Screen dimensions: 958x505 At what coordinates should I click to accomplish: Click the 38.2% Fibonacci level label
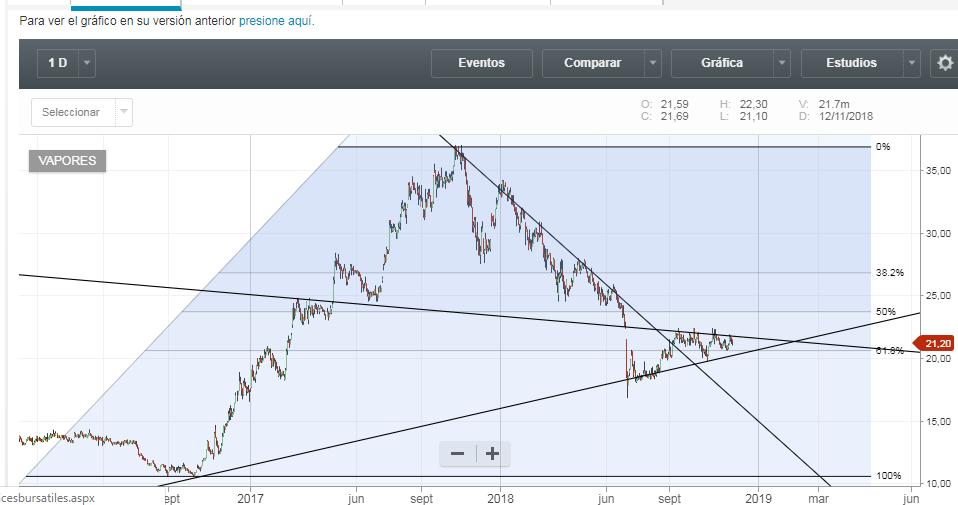pyautogui.click(x=890, y=273)
